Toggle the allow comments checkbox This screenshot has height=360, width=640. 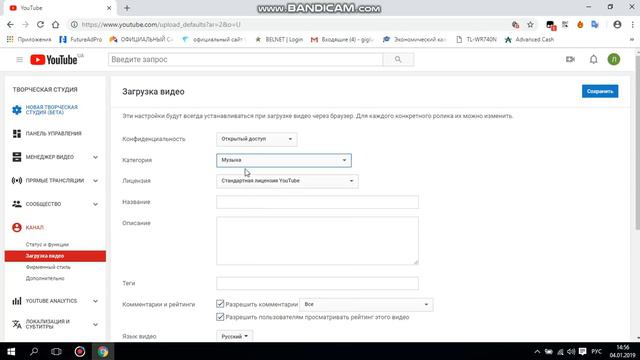(x=220, y=304)
